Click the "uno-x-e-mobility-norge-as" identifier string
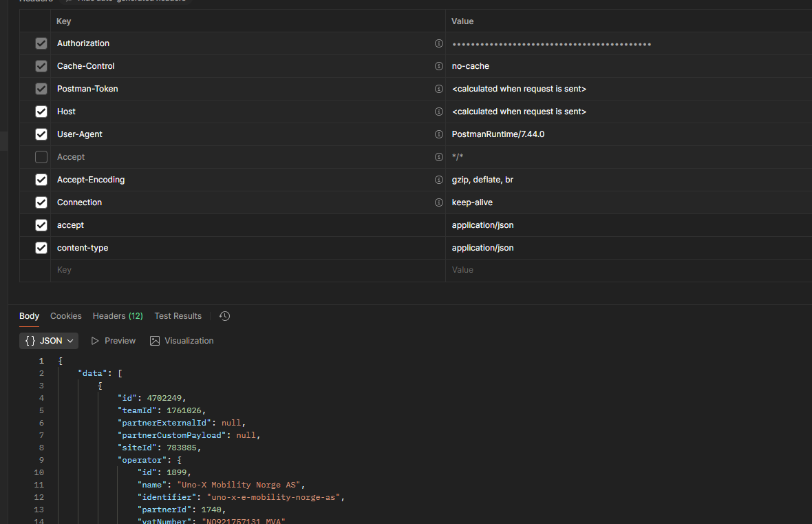 click(x=273, y=498)
